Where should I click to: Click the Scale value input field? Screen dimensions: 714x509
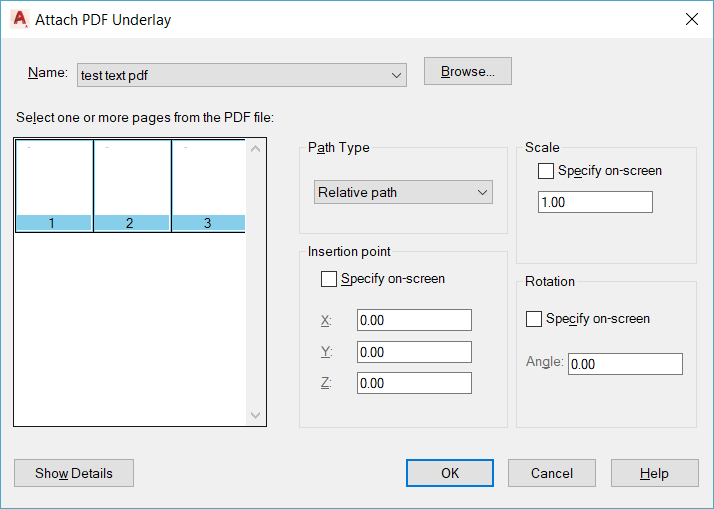tap(595, 202)
